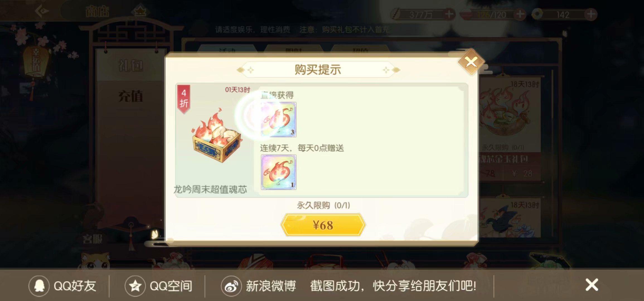This screenshot has height=301, width=644.
Task: Share screenshot to 新浪微博
Action: [258, 286]
